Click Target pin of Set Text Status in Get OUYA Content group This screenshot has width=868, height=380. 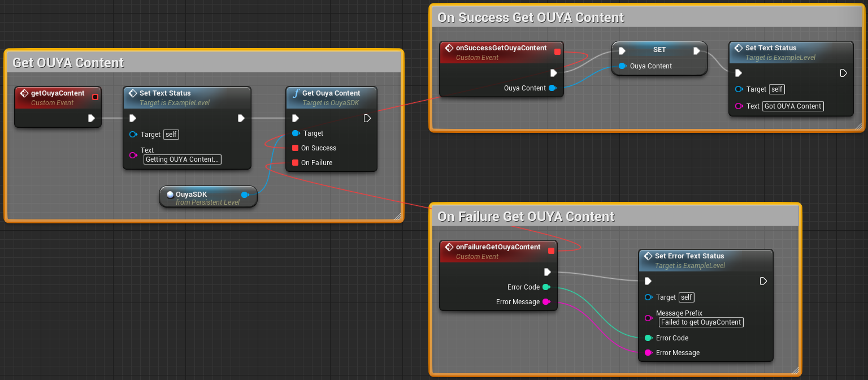133,135
